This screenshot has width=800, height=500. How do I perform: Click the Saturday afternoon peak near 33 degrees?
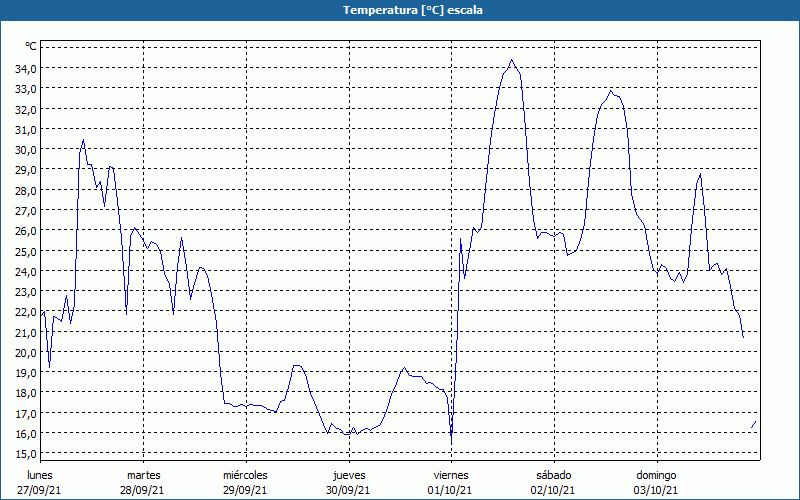tap(611, 91)
